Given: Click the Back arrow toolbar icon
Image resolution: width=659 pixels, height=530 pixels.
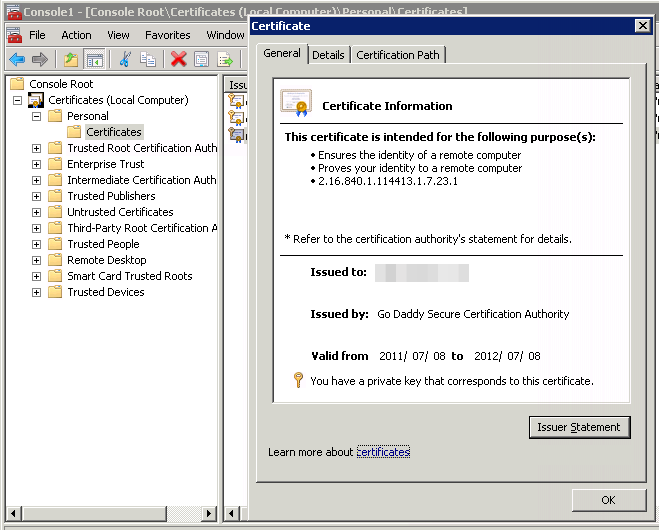Looking at the screenshot, I should tap(17, 59).
